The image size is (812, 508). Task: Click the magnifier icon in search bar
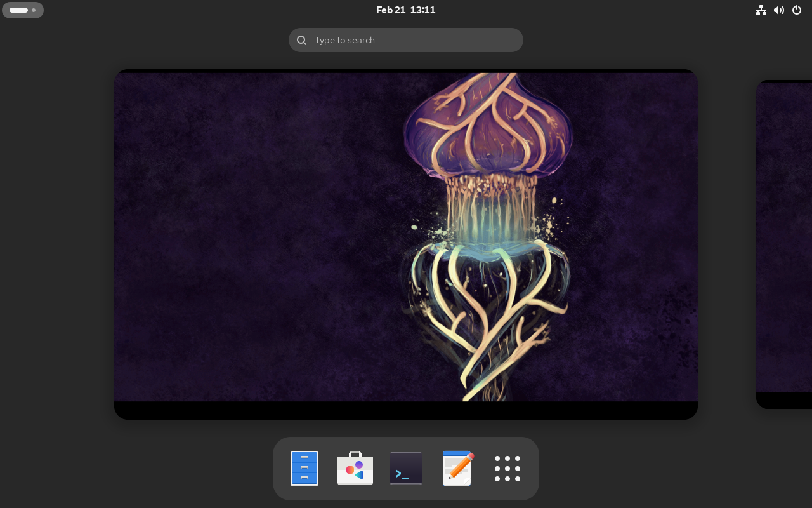pyautogui.click(x=302, y=40)
